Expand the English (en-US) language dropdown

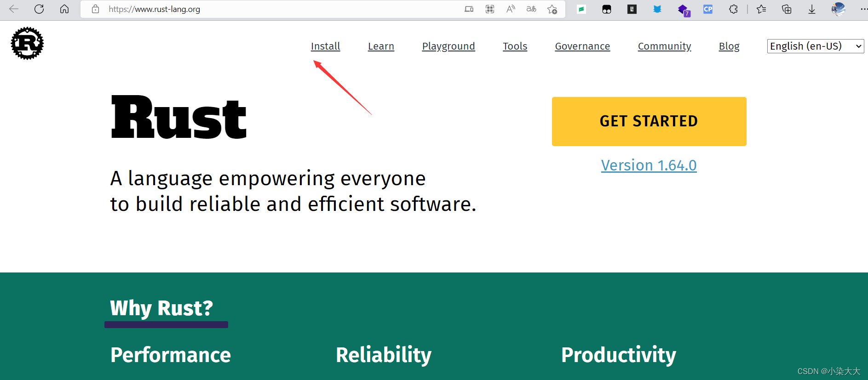click(816, 46)
